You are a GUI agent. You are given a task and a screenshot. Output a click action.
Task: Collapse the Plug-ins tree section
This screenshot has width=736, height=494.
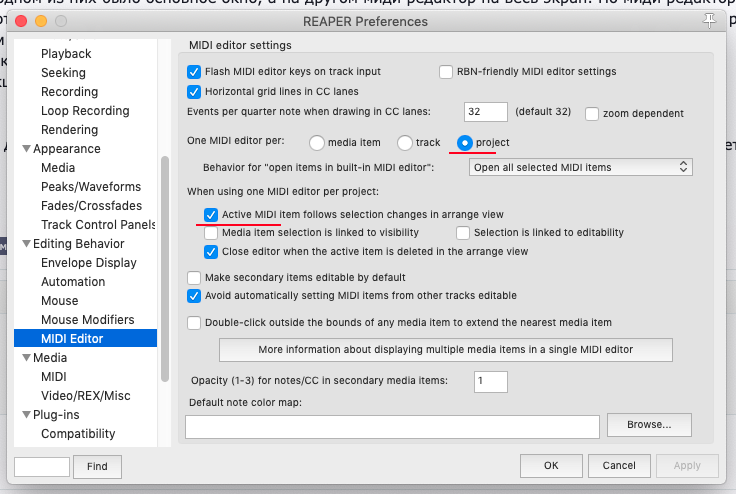click(27, 414)
